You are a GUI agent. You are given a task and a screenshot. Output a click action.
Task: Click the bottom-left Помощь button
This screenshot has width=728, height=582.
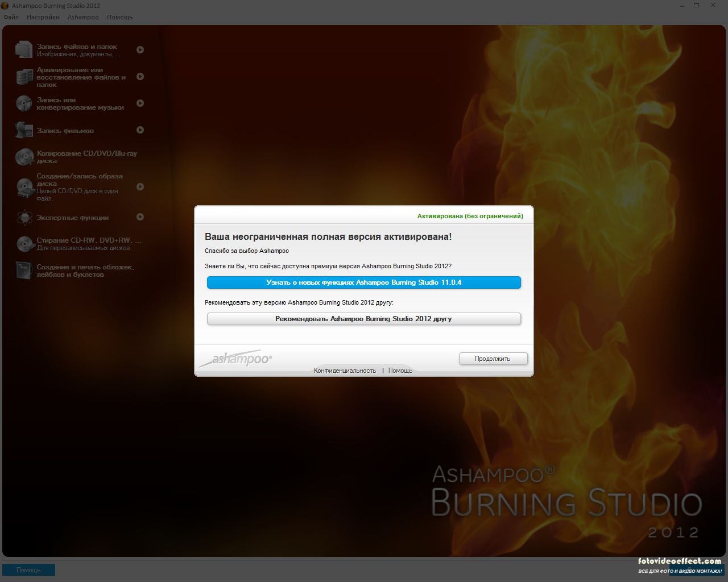(x=28, y=570)
